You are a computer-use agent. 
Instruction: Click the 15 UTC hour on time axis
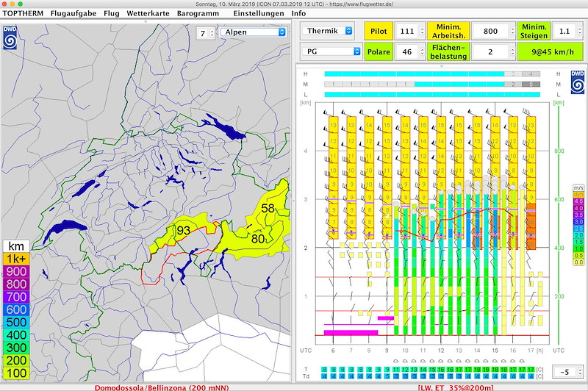[x=495, y=351]
